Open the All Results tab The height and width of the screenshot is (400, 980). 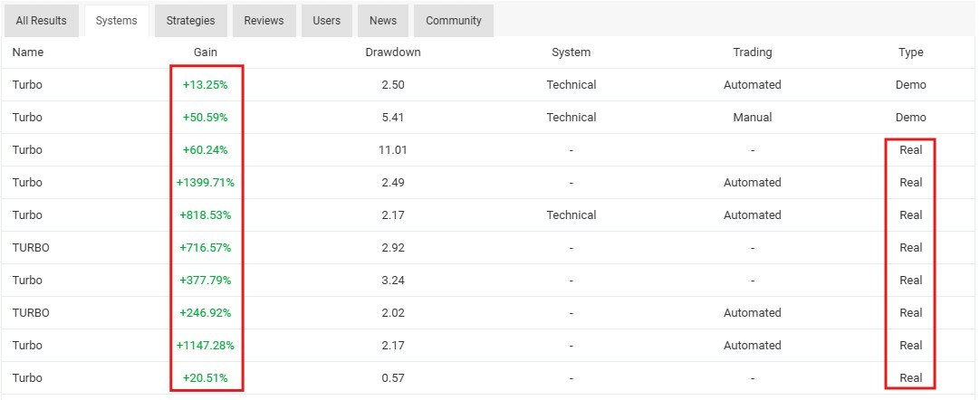(41, 20)
